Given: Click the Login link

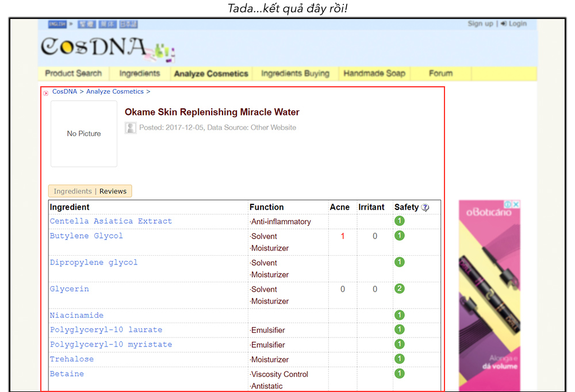Looking at the screenshot, I should coord(513,24).
